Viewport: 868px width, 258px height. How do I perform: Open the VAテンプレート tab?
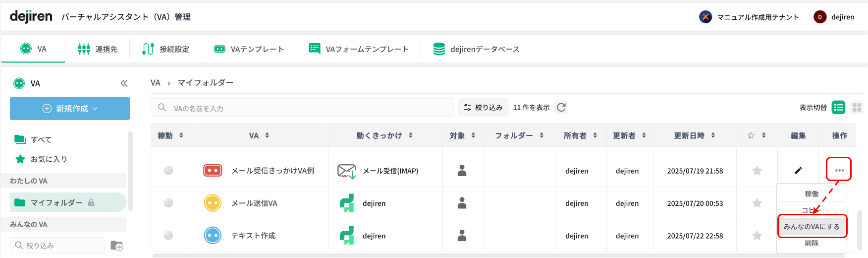249,49
